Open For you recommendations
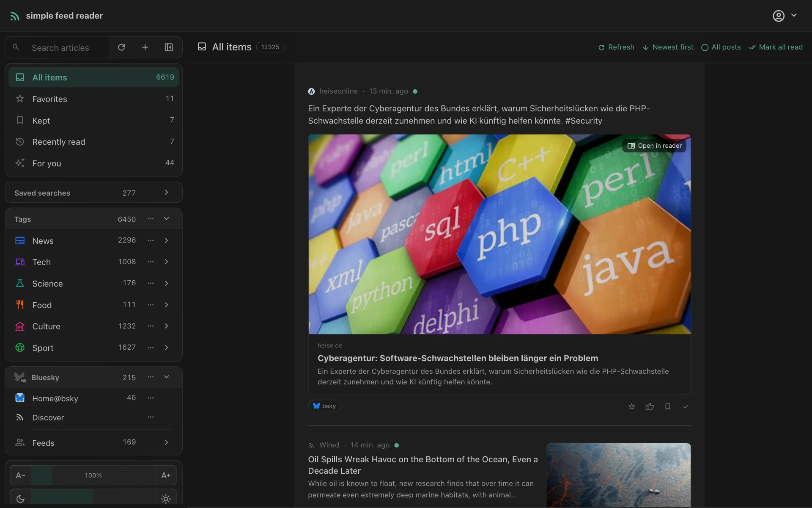The image size is (812, 508). [94, 163]
